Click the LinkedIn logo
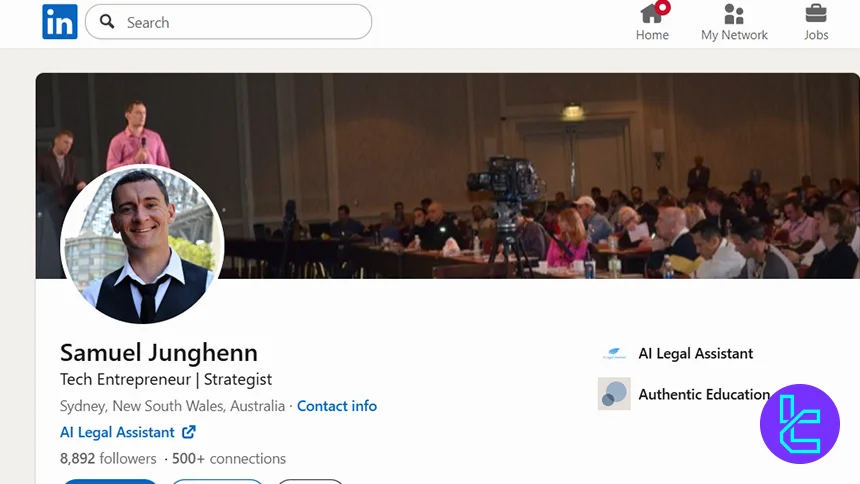860x484 pixels. (x=59, y=22)
